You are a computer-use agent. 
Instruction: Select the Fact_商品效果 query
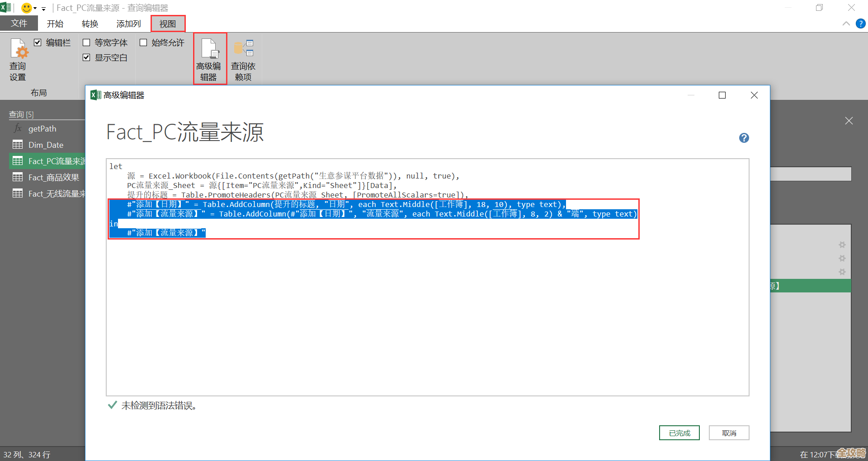53,178
